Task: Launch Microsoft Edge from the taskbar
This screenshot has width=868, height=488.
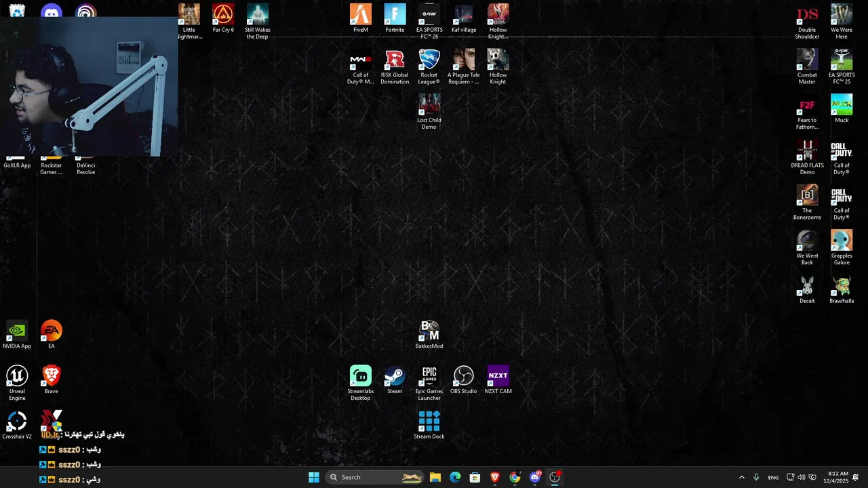Action: tap(455, 477)
